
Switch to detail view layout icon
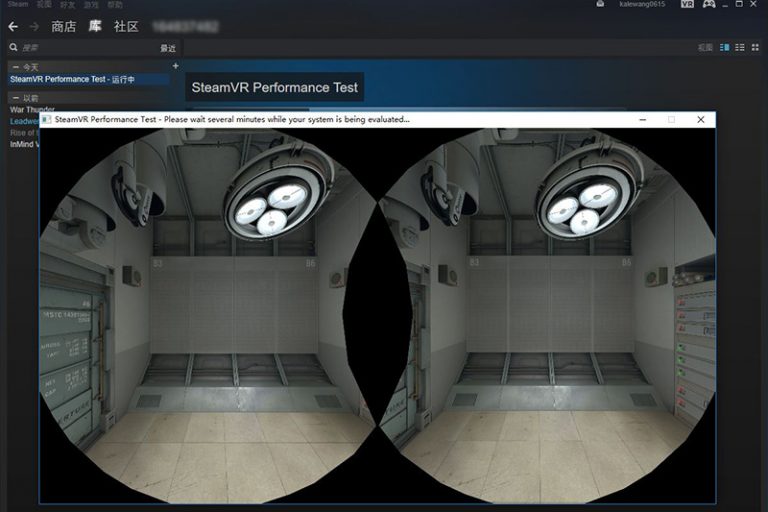[x=725, y=47]
